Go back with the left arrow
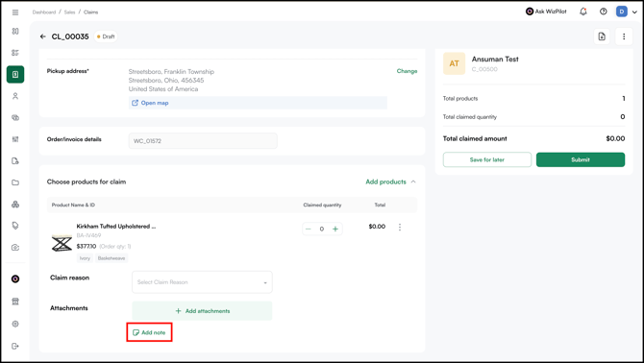Screen dimensions: 644x363 (42, 36)
